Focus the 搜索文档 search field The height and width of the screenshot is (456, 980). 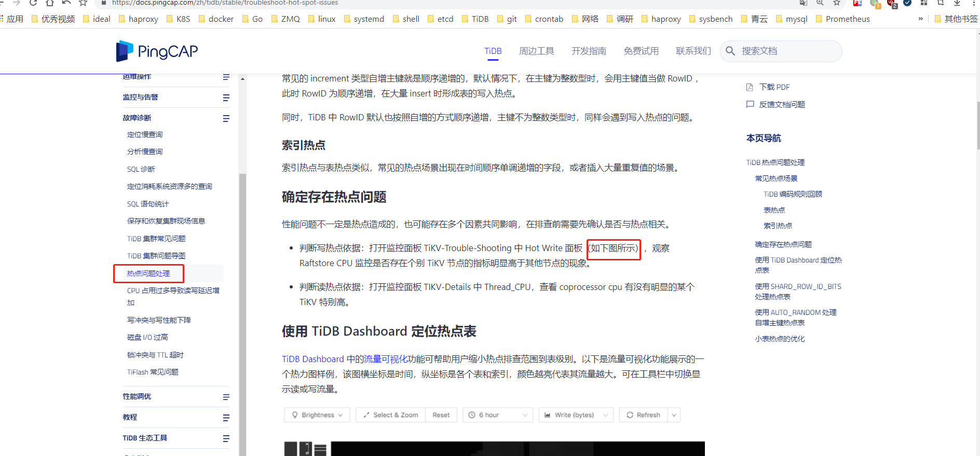[x=781, y=51]
